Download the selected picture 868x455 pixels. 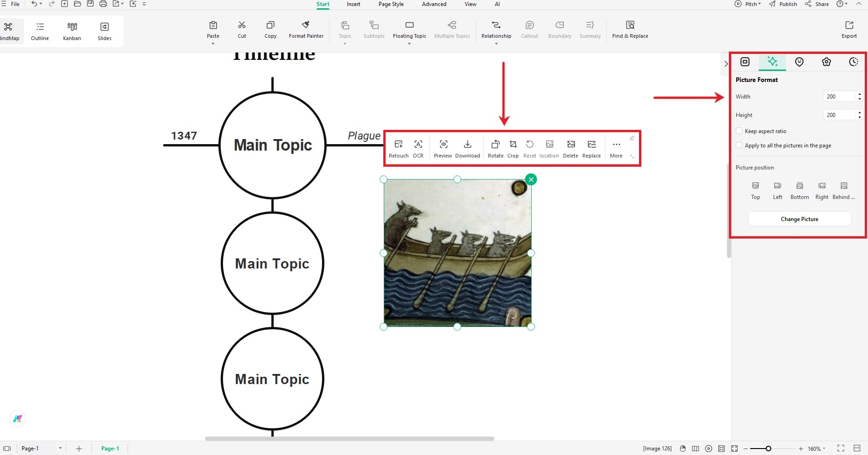point(468,149)
